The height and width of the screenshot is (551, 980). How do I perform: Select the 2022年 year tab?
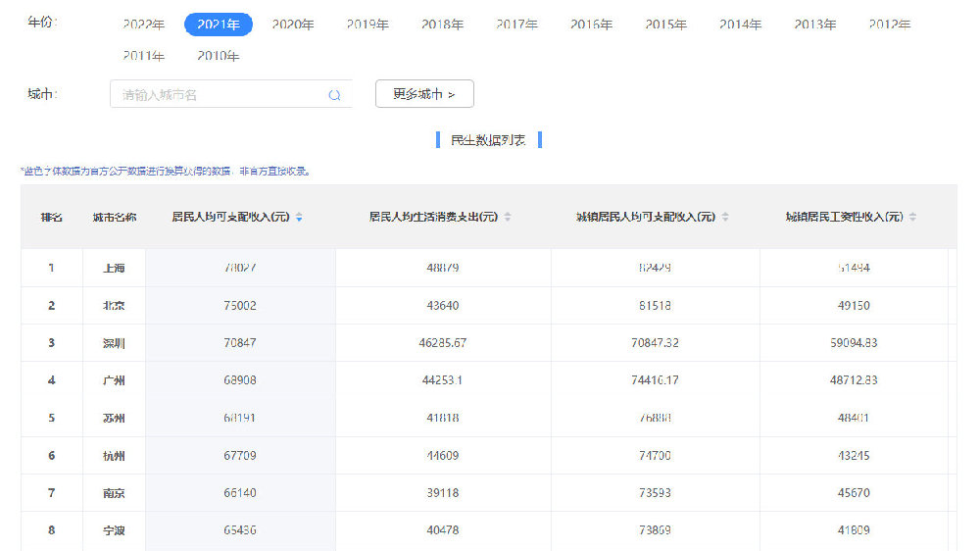pos(144,25)
